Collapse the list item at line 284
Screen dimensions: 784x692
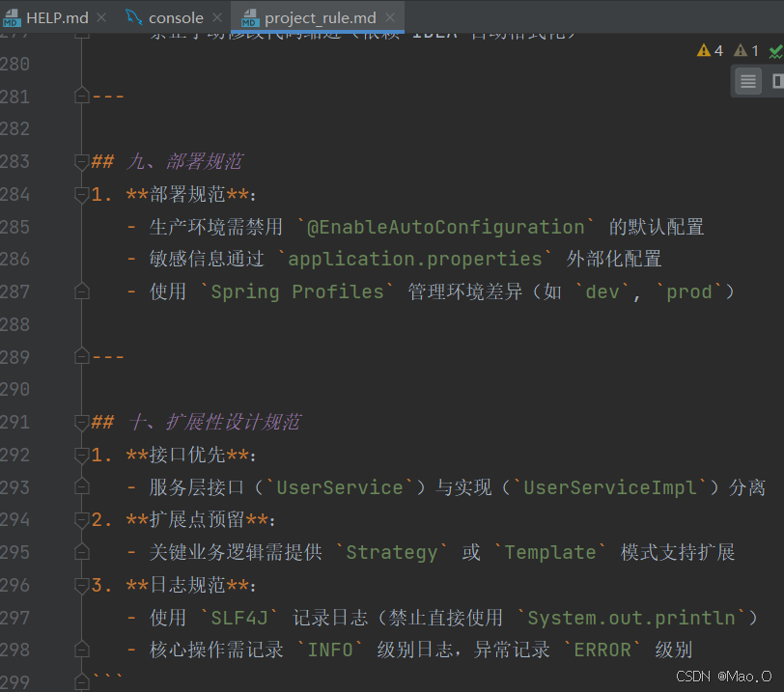(x=81, y=194)
